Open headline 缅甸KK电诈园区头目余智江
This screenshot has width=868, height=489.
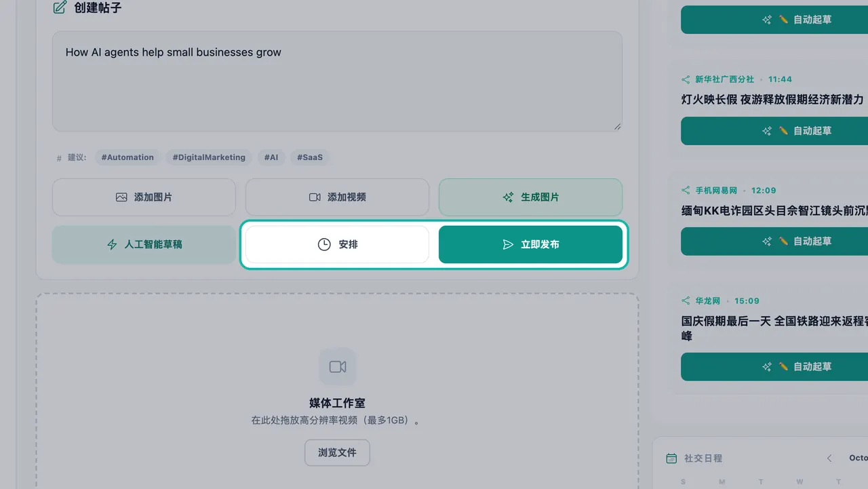(x=774, y=211)
